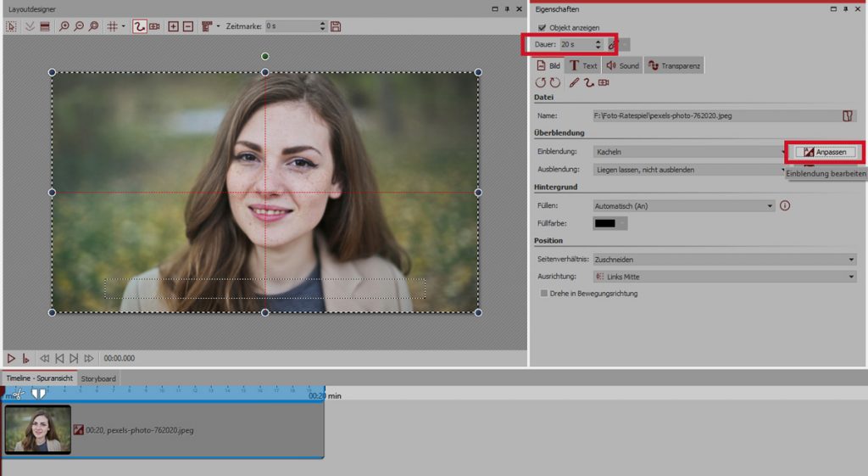Click the info icon beside Füllen dropdown

point(785,205)
